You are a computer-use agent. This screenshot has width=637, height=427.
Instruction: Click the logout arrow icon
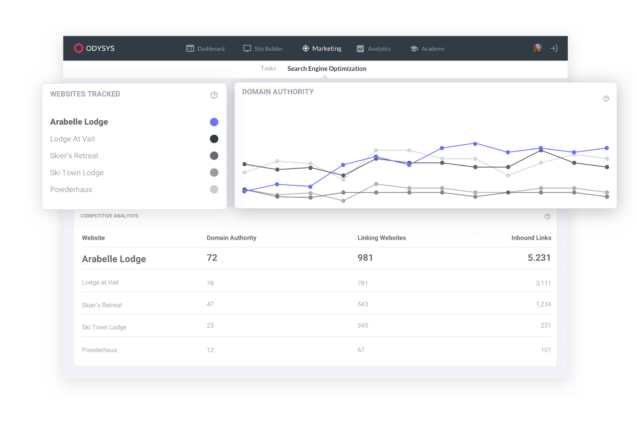[x=554, y=48]
